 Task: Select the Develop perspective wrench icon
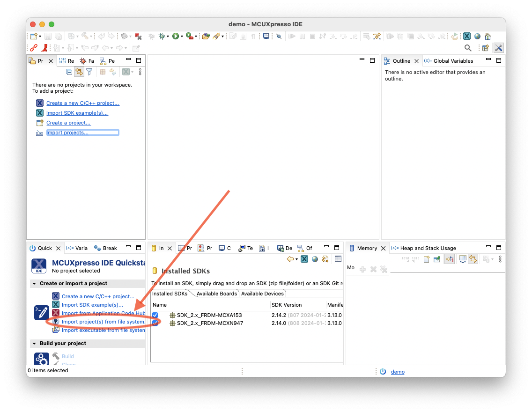tap(498, 48)
